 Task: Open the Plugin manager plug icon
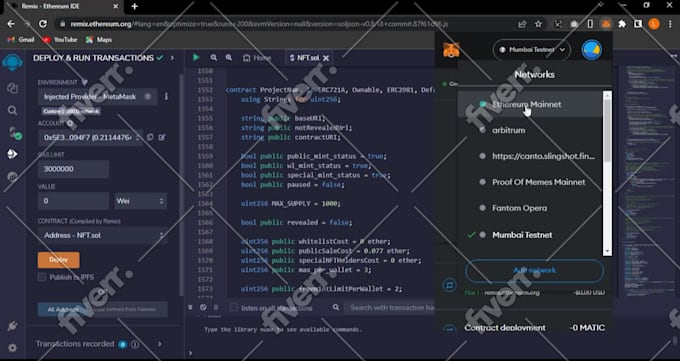click(x=12, y=326)
